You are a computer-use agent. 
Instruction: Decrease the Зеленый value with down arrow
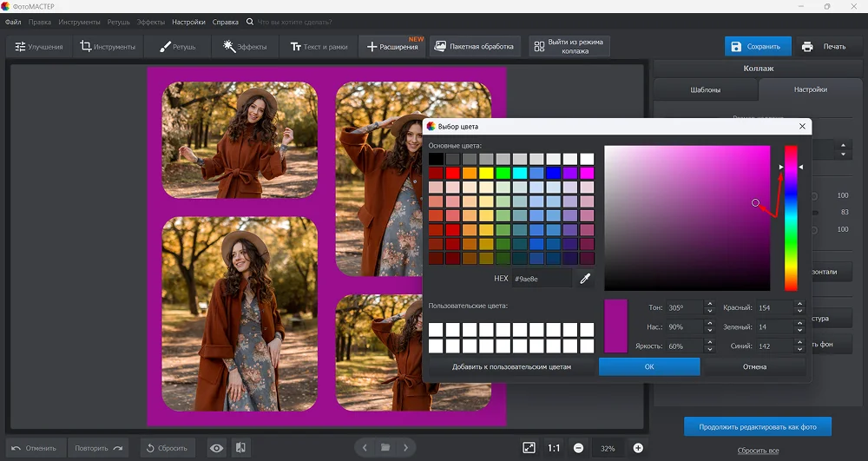799,331
